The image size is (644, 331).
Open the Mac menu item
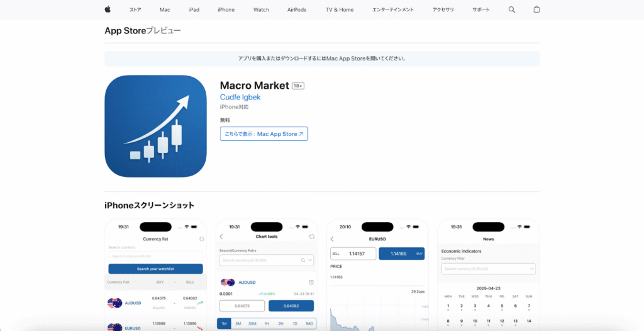165,10
